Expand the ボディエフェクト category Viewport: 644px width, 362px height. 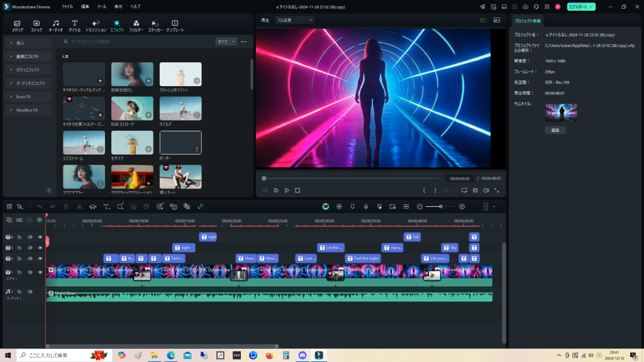pyautogui.click(x=28, y=70)
